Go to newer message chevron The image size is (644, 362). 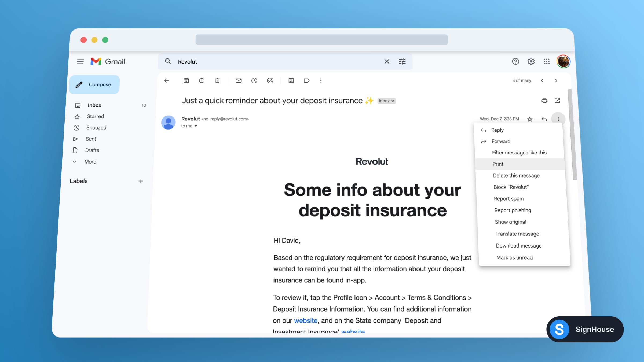coord(542,80)
